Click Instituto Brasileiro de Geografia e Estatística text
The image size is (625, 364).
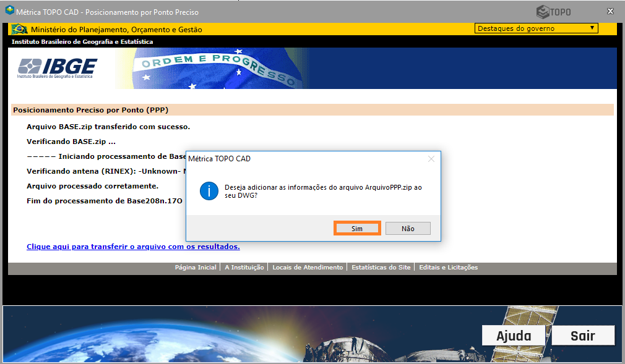(x=82, y=42)
